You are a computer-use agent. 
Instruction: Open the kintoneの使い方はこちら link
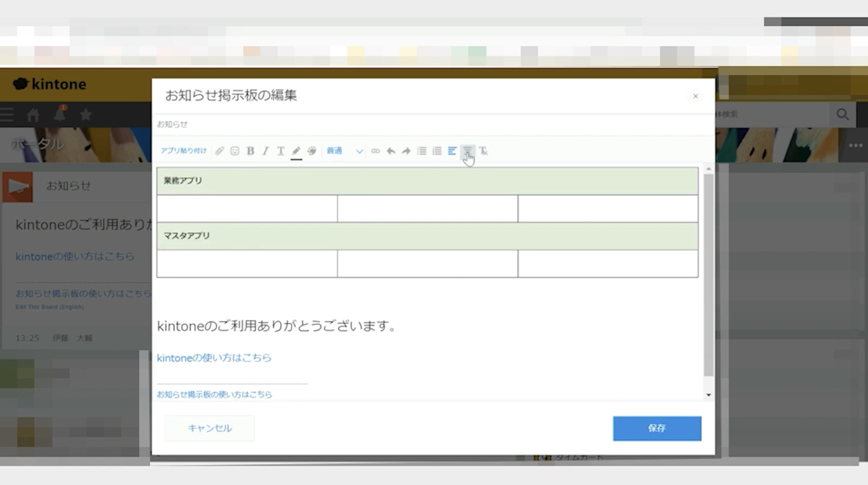pyautogui.click(x=214, y=358)
